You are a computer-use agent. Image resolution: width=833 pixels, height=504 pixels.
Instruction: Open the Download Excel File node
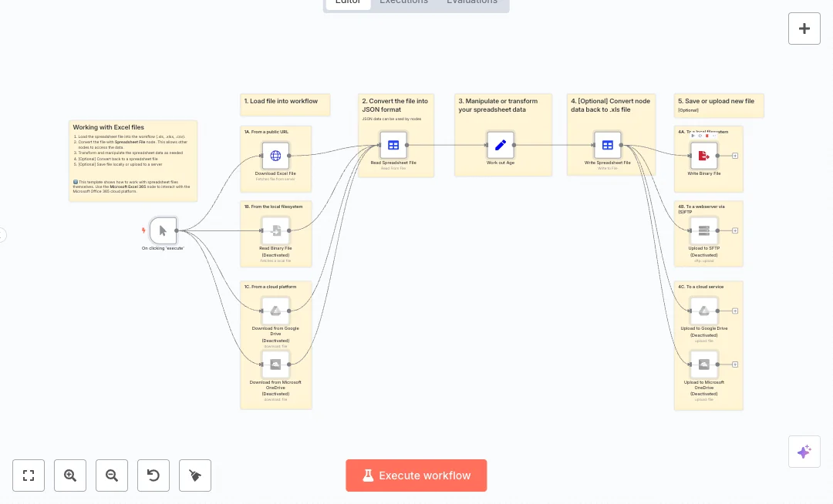pos(275,155)
